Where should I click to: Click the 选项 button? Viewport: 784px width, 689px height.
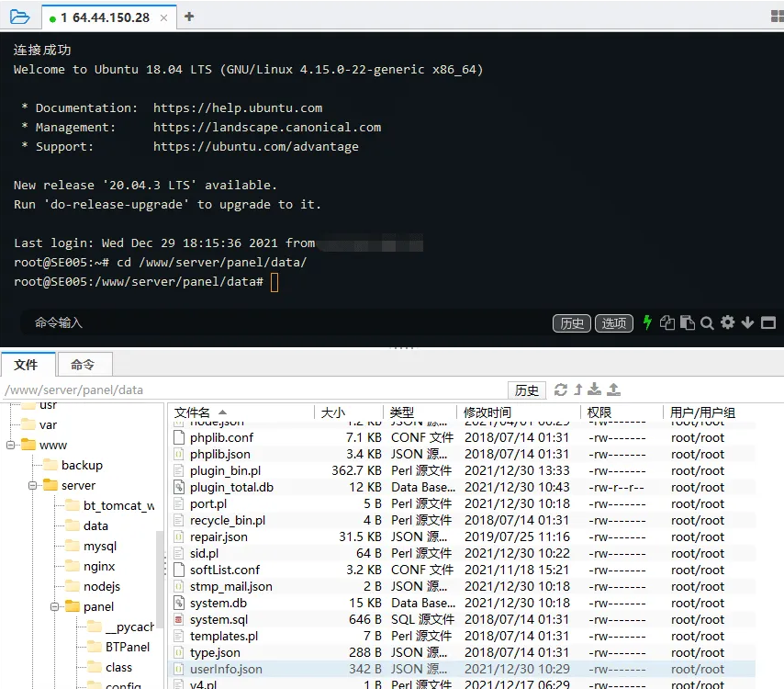[613, 323]
